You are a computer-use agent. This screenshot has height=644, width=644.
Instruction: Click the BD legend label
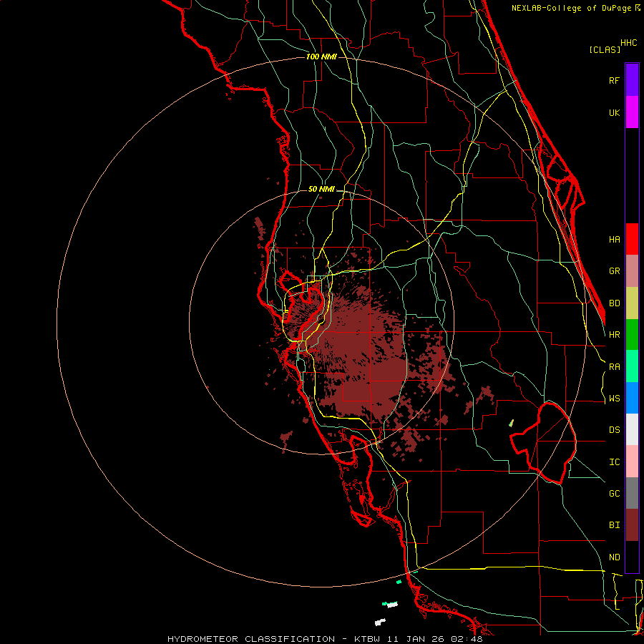[614, 303]
